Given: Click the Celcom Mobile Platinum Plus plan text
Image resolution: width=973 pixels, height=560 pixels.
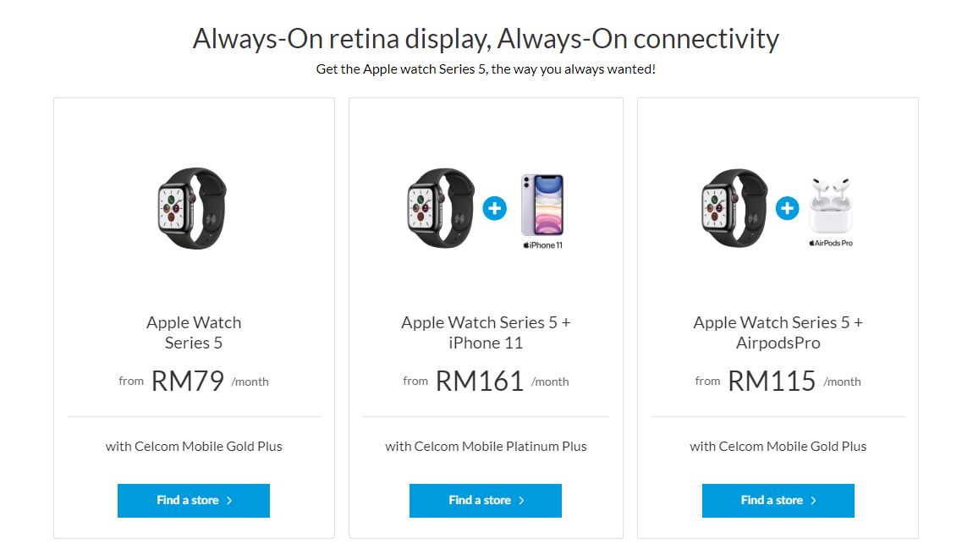Looking at the screenshot, I should click(x=486, y=447).
